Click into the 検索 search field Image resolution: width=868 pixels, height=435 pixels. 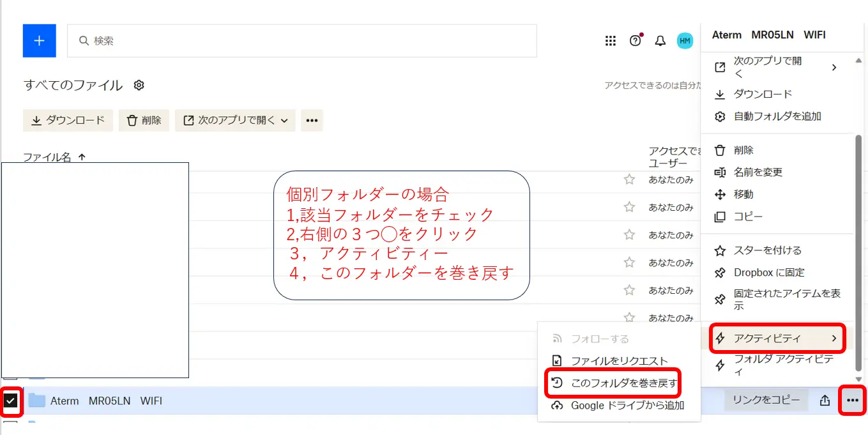point(301,41)
